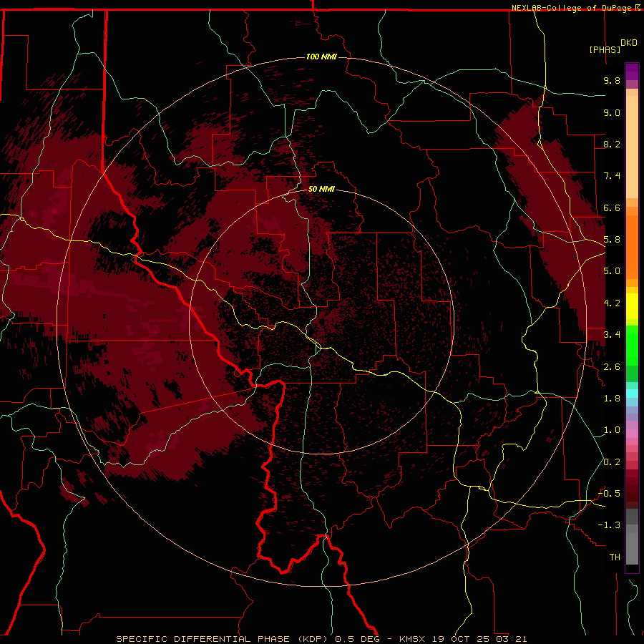
Task: Click the 6.6 legend value
Action: (x=612, y=208)
